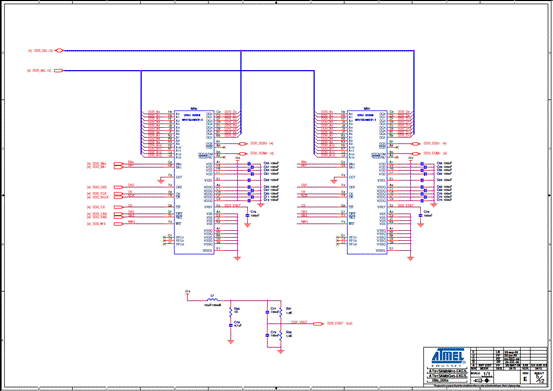
Task: Click the inductor symbol near the bottom supply
Action: pos(212,300)
